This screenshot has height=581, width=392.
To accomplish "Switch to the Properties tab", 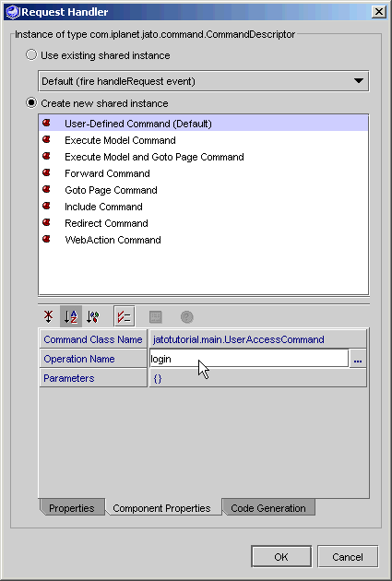I will (72, 508).
